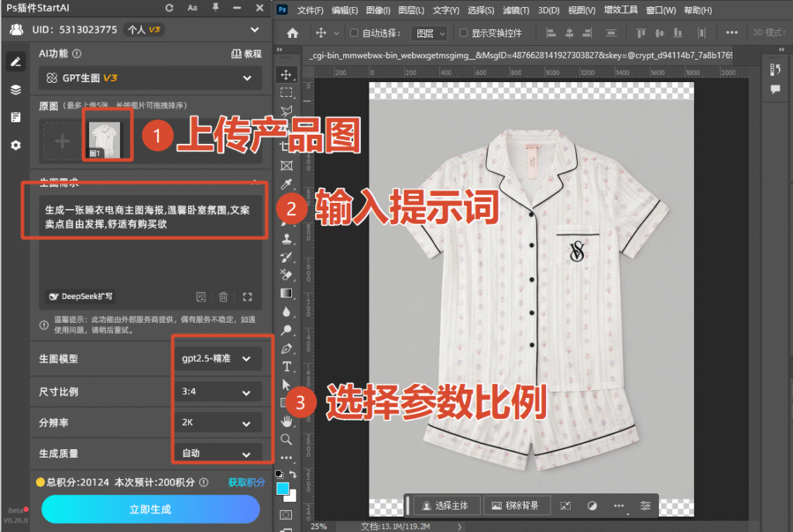
Task: Click the align top edges icon
Action: (x=641, y=33)
